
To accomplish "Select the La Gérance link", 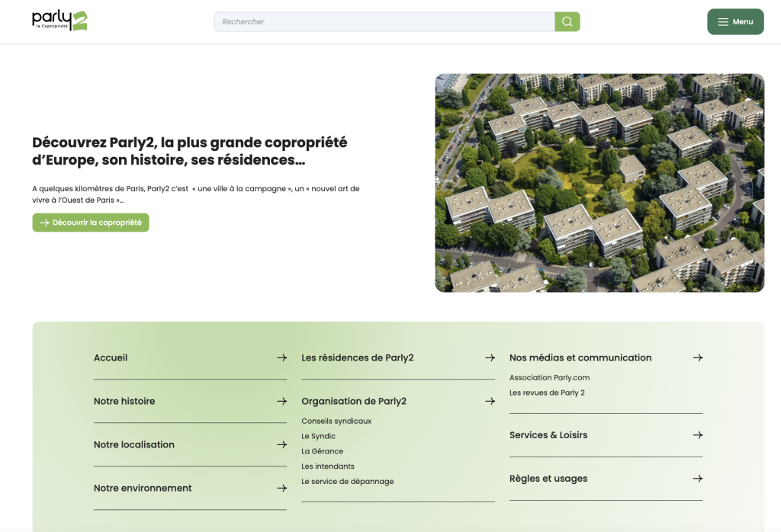I will click(x=322, y=451).
